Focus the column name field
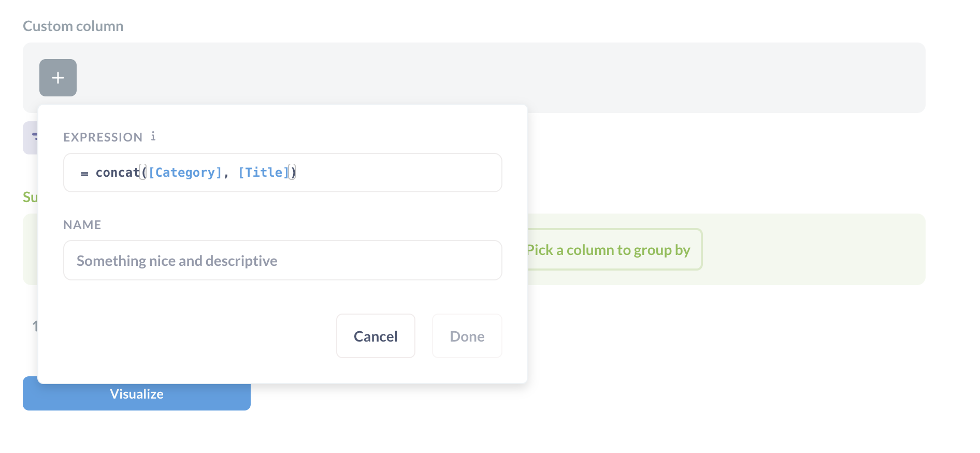This screenshot has height=453, width=980. pos(282,260)
